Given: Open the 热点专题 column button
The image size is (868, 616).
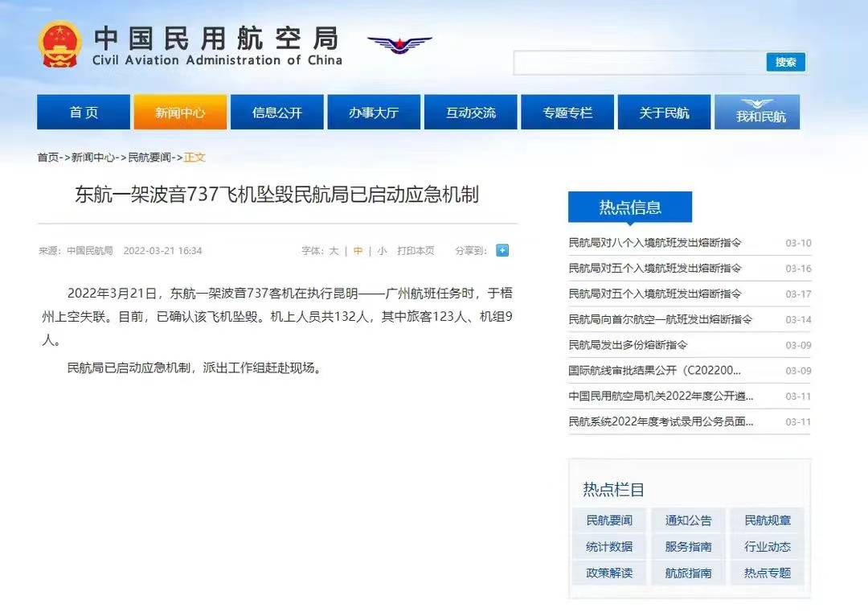Looking at the screenshot, I should 768,573.
